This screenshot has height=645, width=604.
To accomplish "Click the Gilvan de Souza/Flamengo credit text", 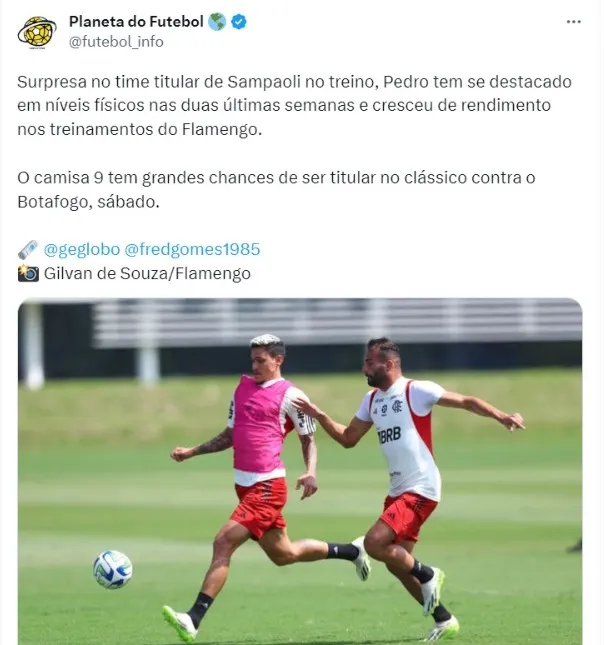I will point(147,273).
